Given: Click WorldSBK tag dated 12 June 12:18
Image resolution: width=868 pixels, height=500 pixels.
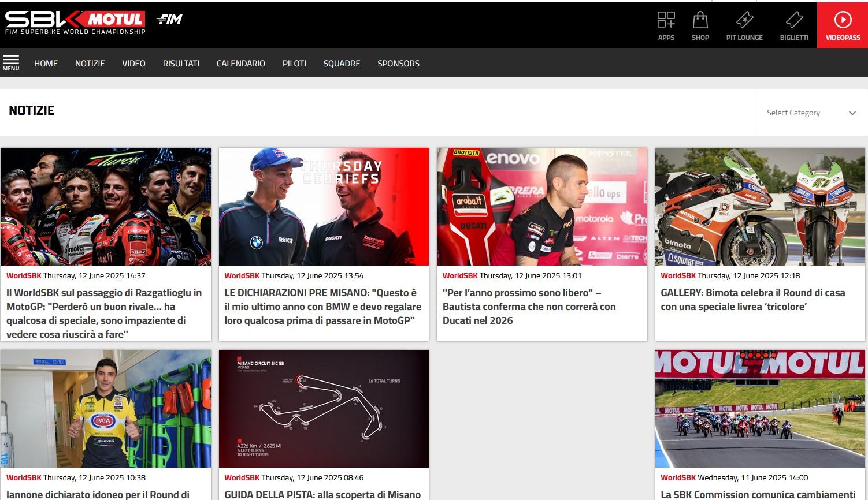Looking at the screenshot, I should 678,276.
